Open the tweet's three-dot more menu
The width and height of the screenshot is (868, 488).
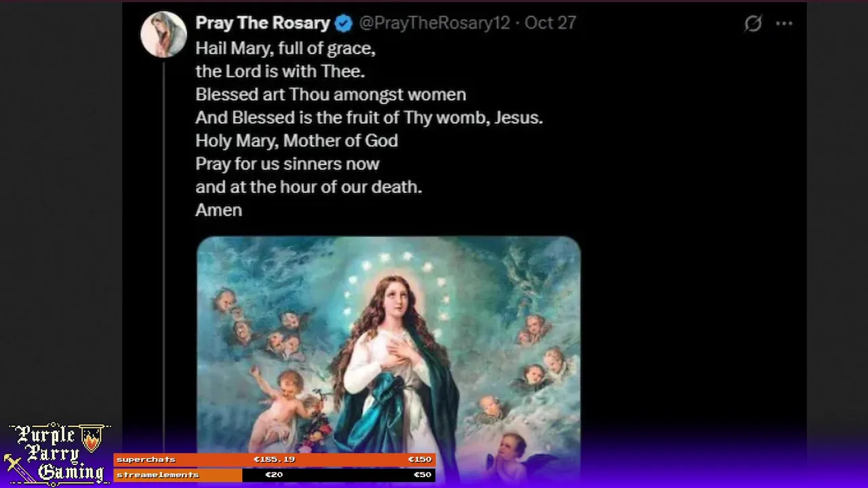(x=784, y=24)
